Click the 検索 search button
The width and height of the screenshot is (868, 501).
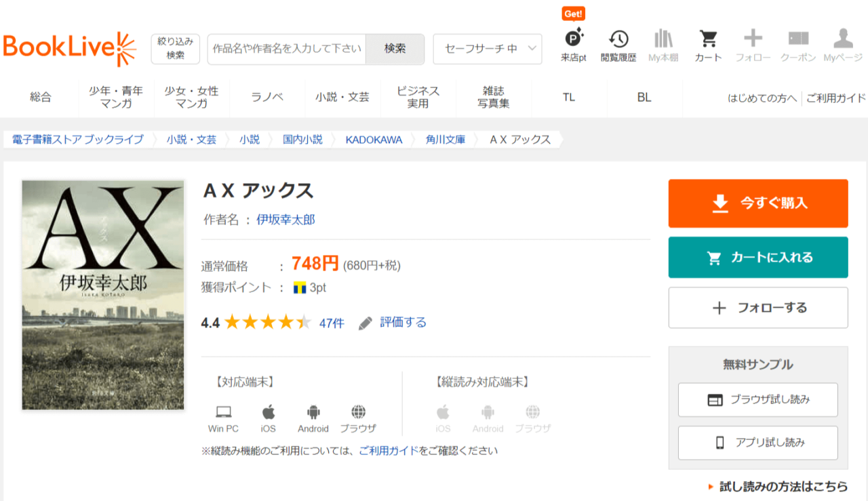pyautogui.click(x=395, y=49)
